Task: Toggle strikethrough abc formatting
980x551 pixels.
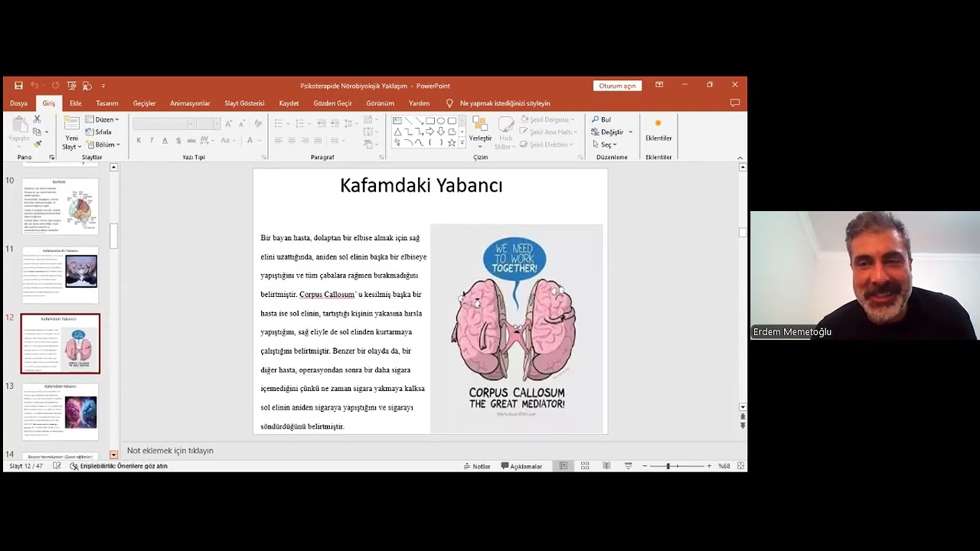Action: coord(191,140)
